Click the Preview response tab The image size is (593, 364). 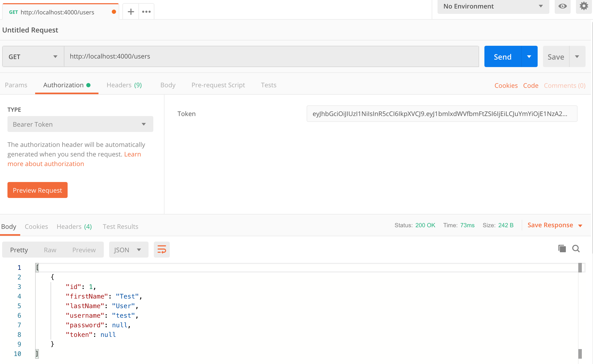pos(84,249)
